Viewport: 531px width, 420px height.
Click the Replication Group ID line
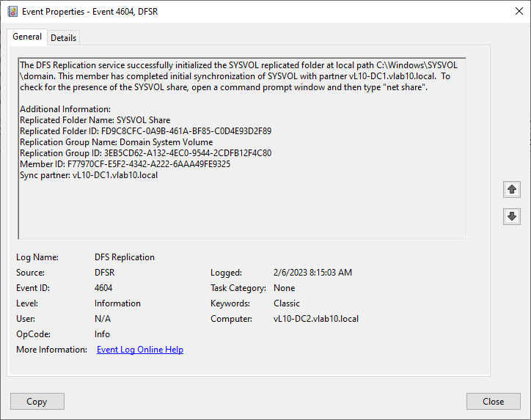145,153
